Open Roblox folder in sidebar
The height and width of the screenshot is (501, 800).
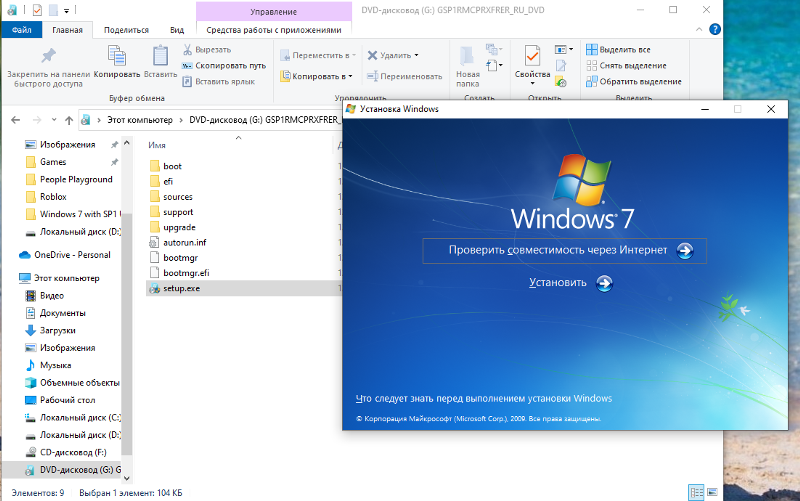(53, 196)
